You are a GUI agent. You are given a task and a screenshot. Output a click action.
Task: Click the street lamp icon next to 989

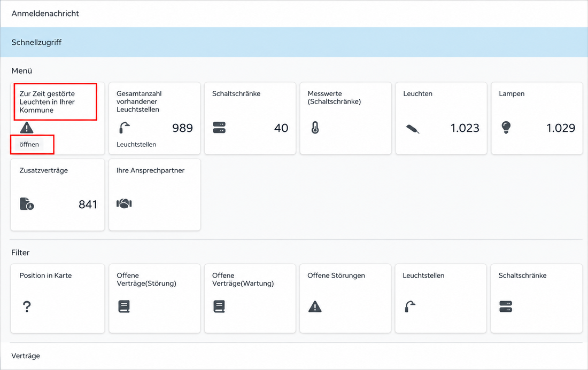click(x=124, y=128)
